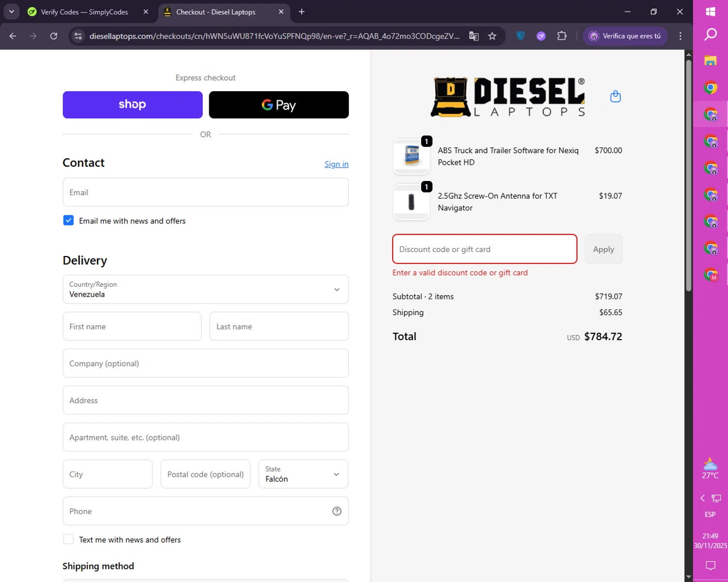Open Windows search from the taskbar
Image resolution: width=728 pixels, height=582 pixels.
click(711, 34)
